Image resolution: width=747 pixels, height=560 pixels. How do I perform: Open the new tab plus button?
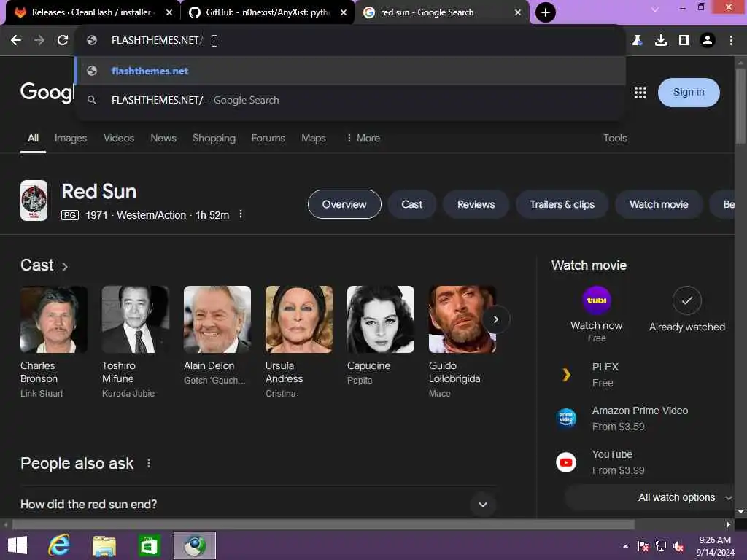[x=546, y=12]
